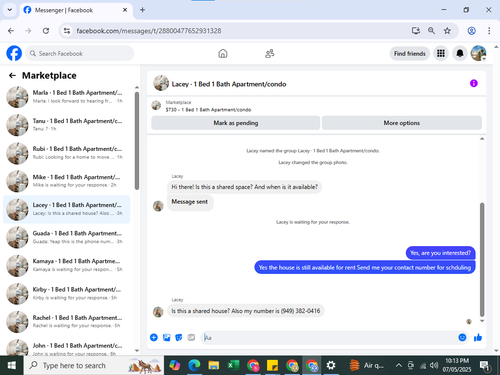
Task: Open the $730 Marketplace listing link
Action: pyautogui.click(x=208, y=110)
